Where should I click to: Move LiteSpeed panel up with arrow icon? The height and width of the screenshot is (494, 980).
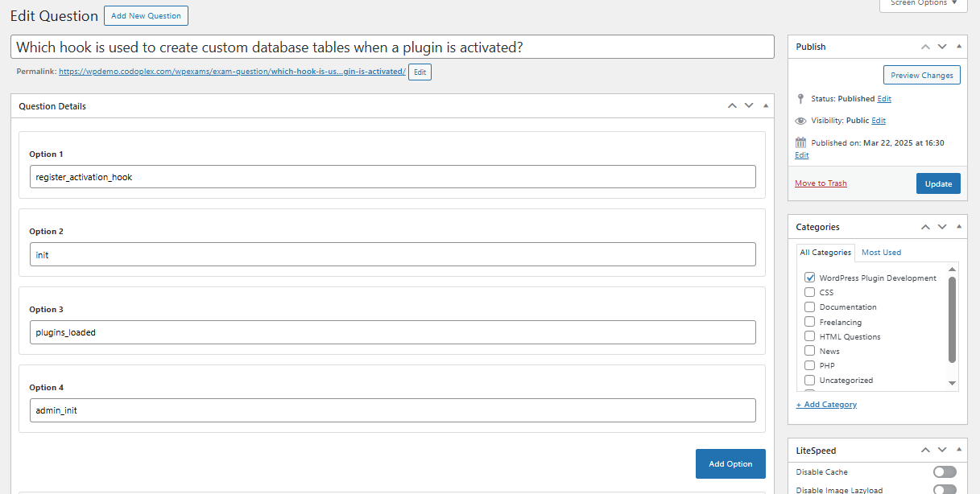coord(925,451)
